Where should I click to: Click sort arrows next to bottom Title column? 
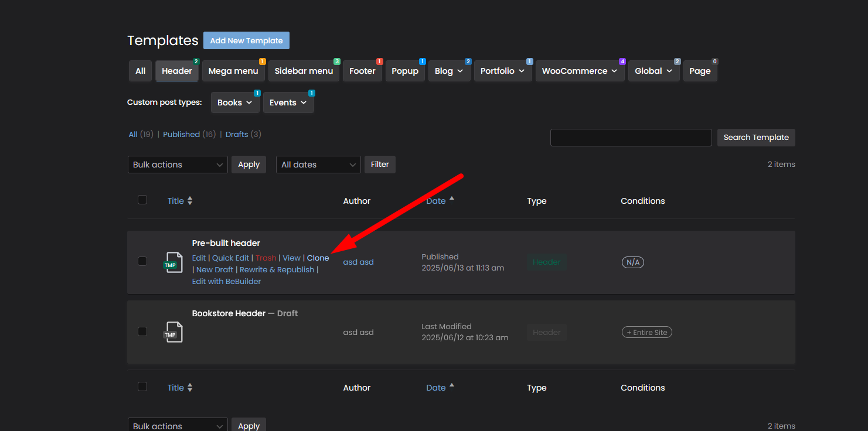coord(190,388)
